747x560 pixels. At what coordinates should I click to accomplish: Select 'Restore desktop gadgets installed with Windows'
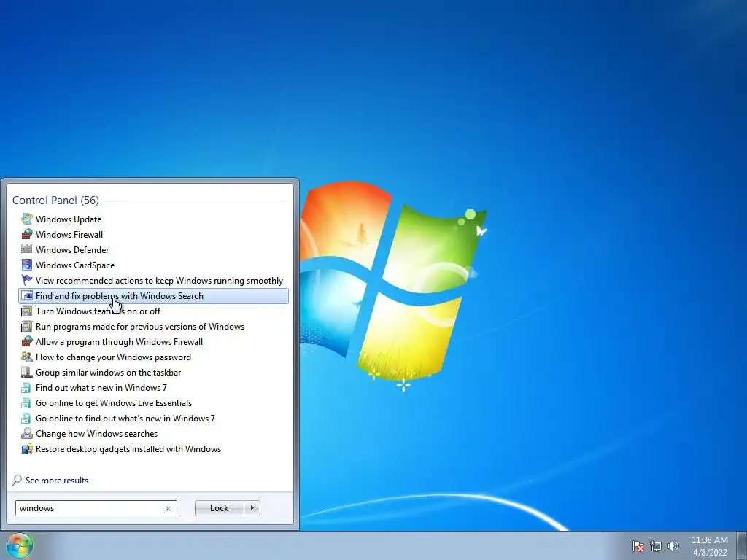click(128, 448)
